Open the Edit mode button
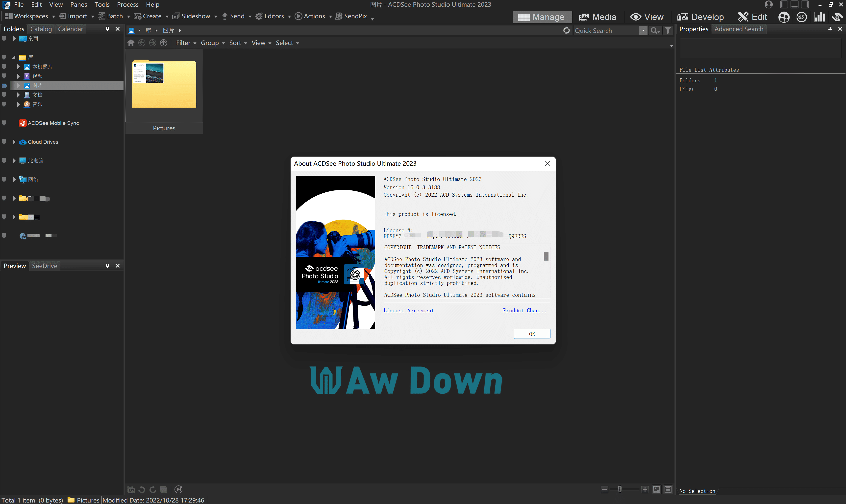846x504 pixels. [x=752, y=17]
